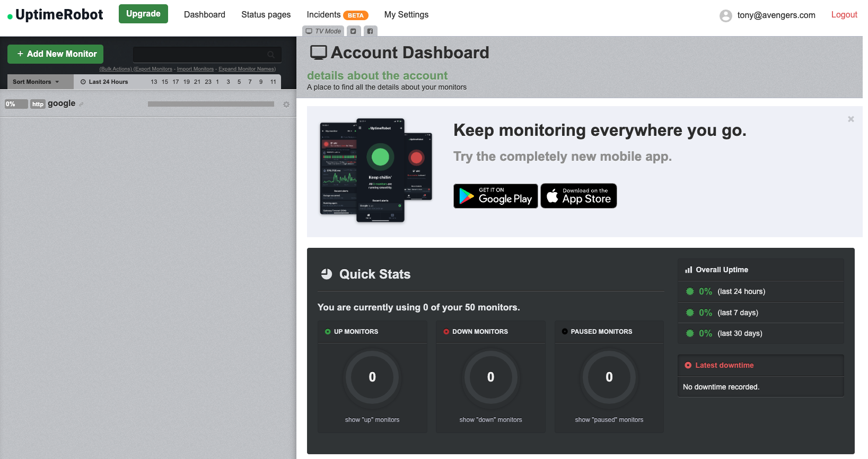Click the green Upgrade button
This screenshot has width=868, height=459.
tap(143, 14)
